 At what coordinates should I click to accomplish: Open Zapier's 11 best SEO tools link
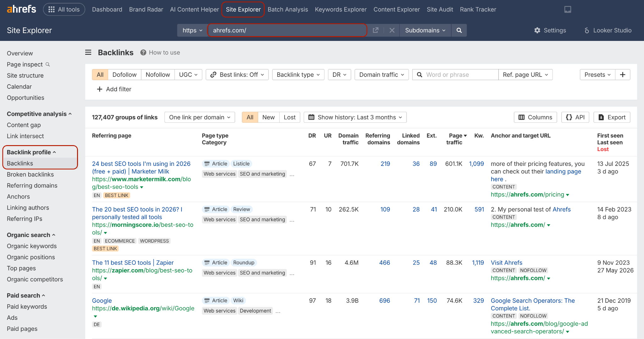click(133, 263)
